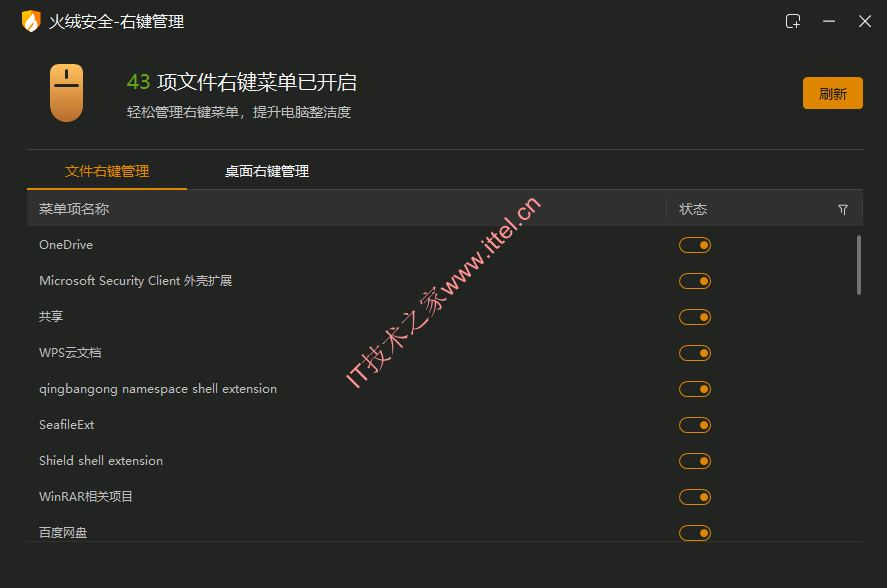Toggle WinRAR相关项目 switch
This screenshot has width=887, height=588.
click(695, 497)
